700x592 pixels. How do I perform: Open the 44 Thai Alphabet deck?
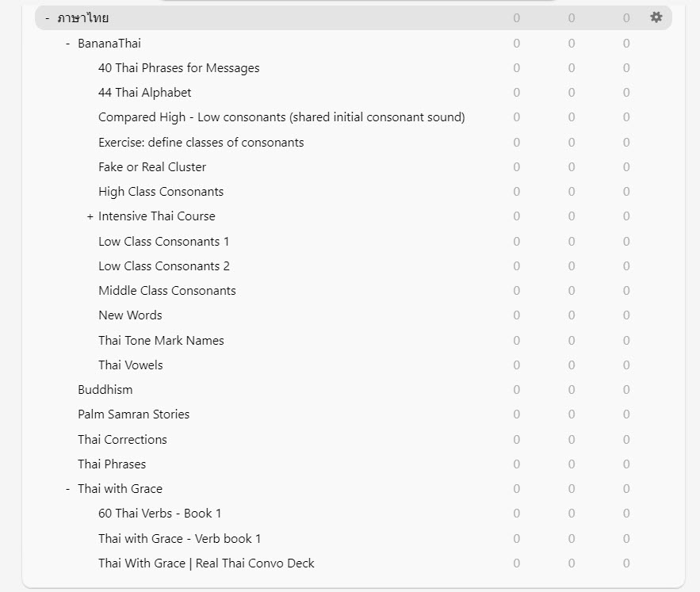pyautogui.click(x=144, y=93)
